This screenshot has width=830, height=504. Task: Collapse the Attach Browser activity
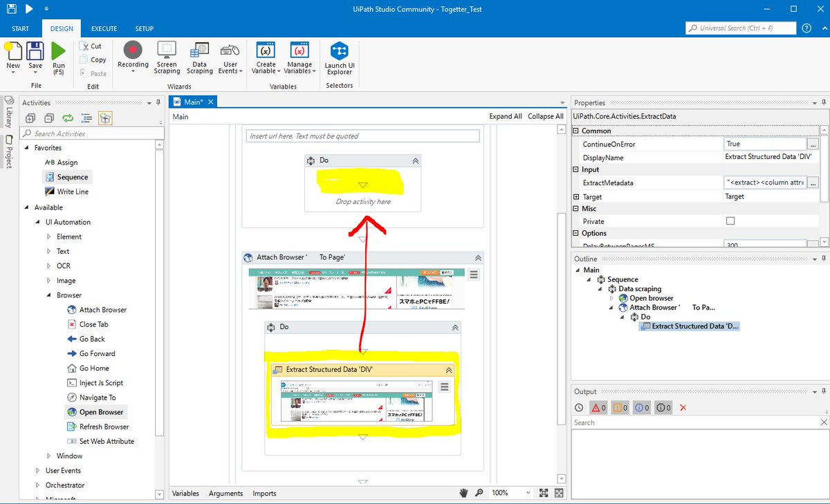coord(478,257)
